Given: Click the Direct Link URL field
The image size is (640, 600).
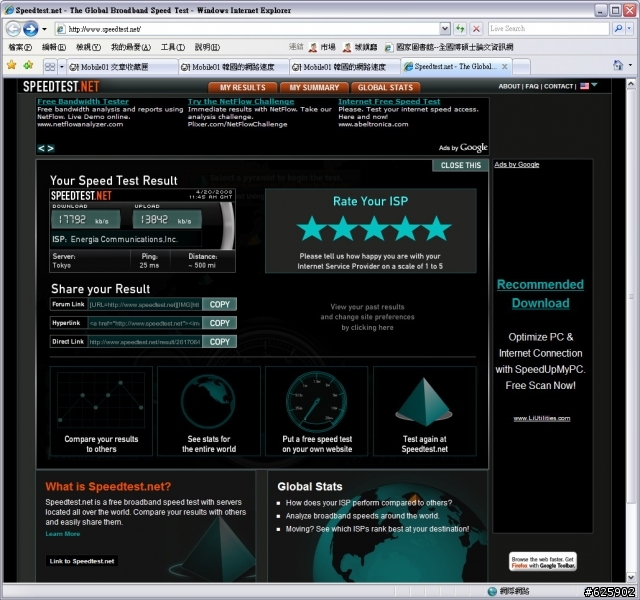Looking at the screenshot, I should (x=145, y=342).
